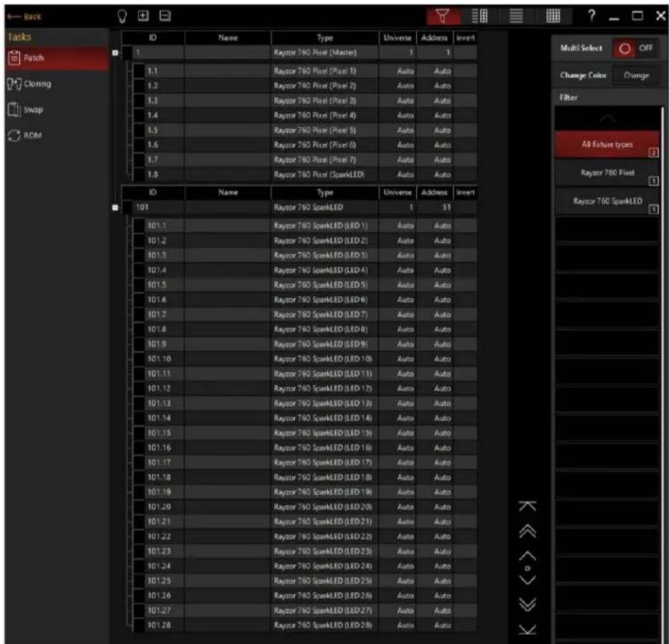Switch to the split column view icon
This screenshot has width=669, height=644.
[x=479, y=16]
